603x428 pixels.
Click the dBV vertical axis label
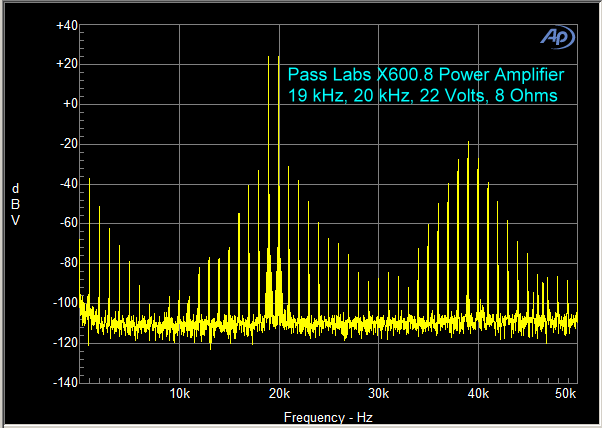click(15, 204)
